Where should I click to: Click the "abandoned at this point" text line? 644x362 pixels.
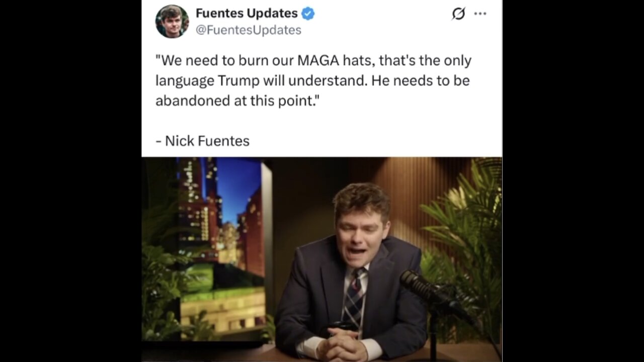coord(237,101)
